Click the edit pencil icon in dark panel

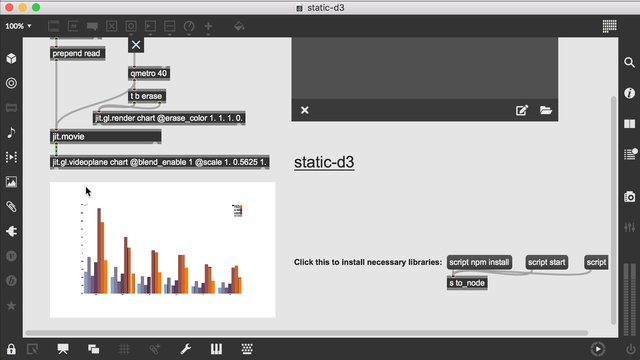coord(522,110)
